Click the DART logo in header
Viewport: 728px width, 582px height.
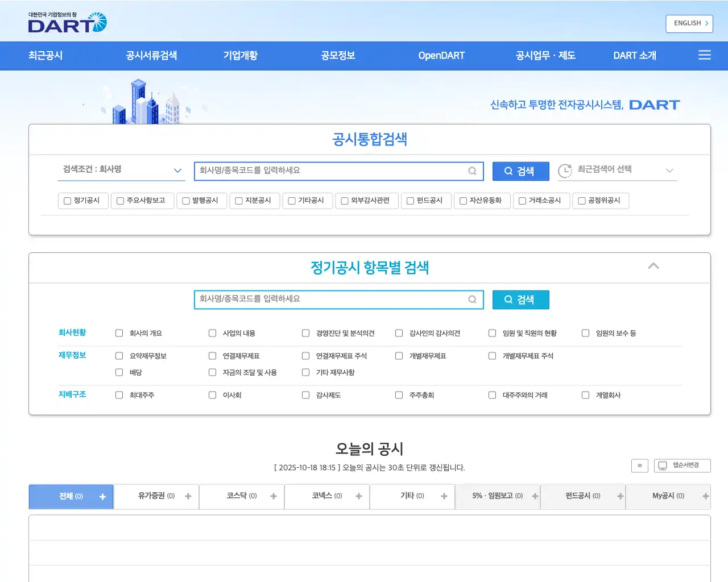(67, 23)
